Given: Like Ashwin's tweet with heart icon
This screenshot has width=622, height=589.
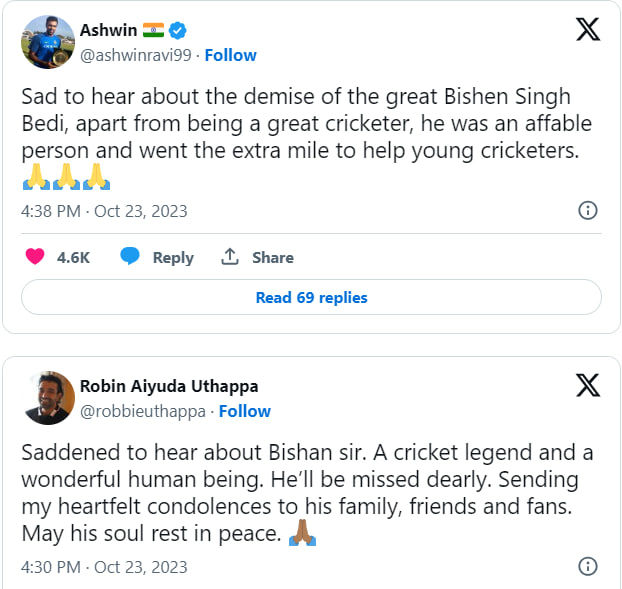Looking at the screenshot, I should tap(35, 257).
